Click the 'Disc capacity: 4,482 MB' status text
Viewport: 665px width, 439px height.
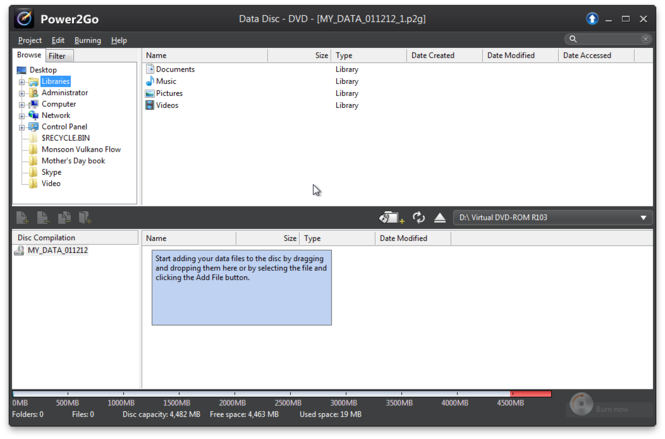(161, 414)
